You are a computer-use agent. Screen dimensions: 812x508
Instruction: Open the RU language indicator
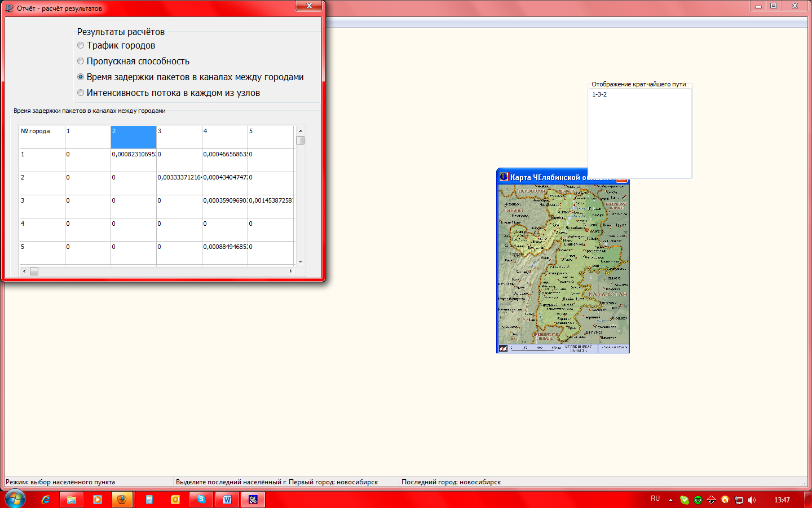point(655,499)
